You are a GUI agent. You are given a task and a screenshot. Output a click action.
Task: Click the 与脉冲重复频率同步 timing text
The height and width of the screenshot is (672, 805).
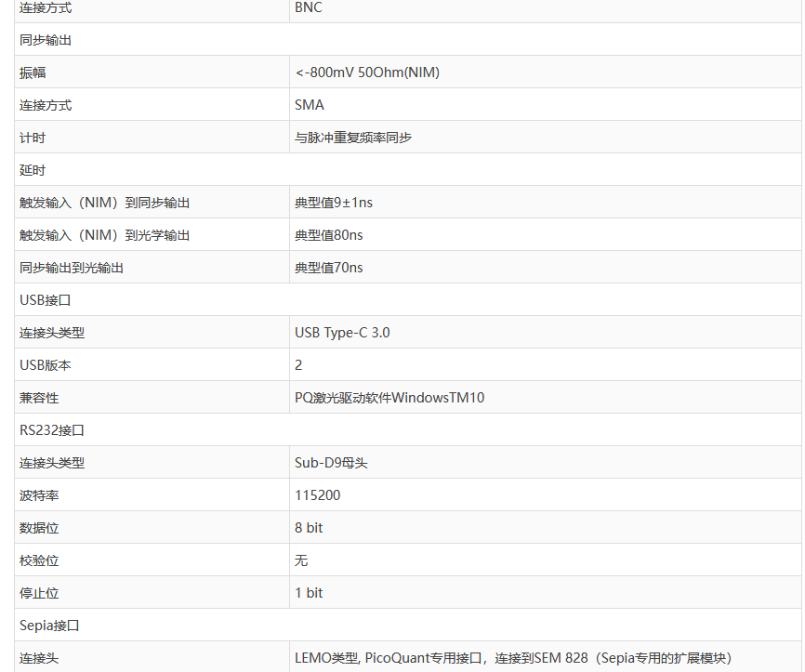tap(353, 138)
